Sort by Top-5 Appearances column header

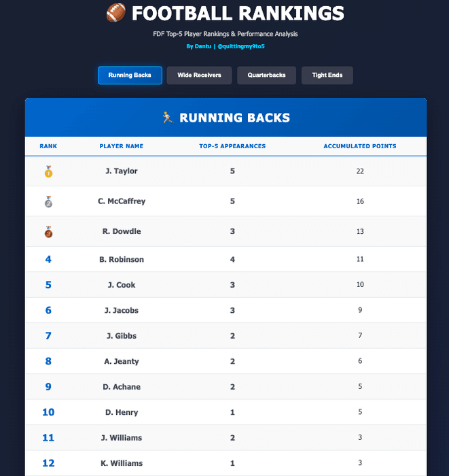[x=232, y=146]
